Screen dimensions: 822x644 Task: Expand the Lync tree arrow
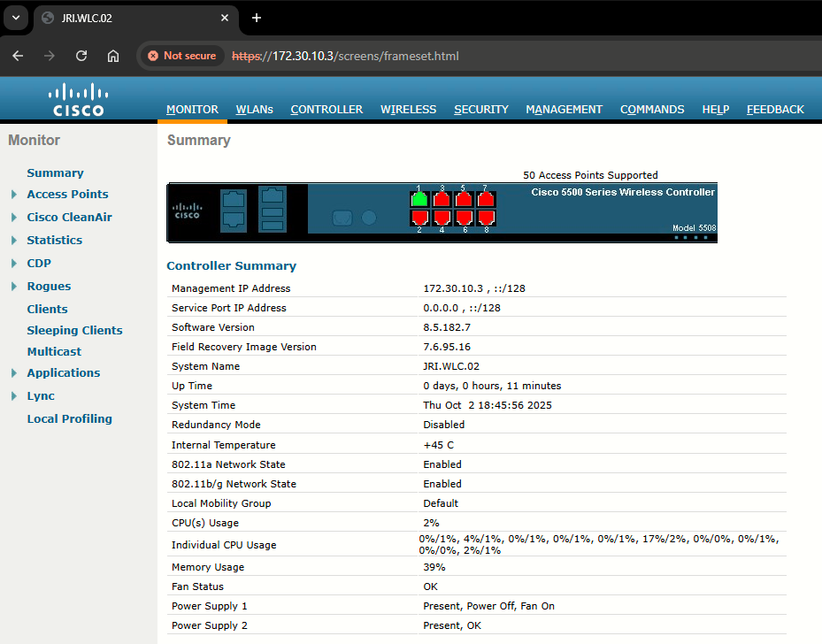coord(14,396)
